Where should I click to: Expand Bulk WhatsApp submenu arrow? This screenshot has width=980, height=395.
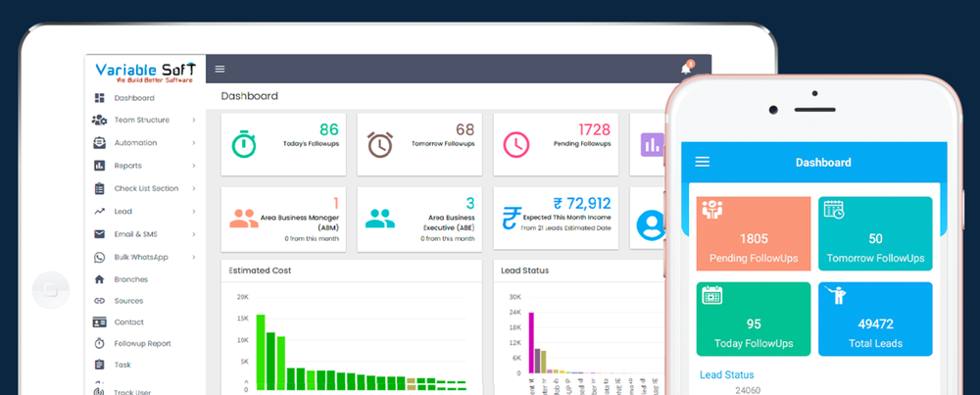coord(194,257)
